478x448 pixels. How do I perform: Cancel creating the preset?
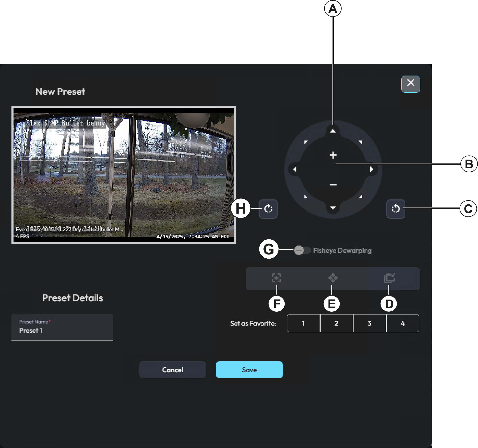[x=173, y=370]
